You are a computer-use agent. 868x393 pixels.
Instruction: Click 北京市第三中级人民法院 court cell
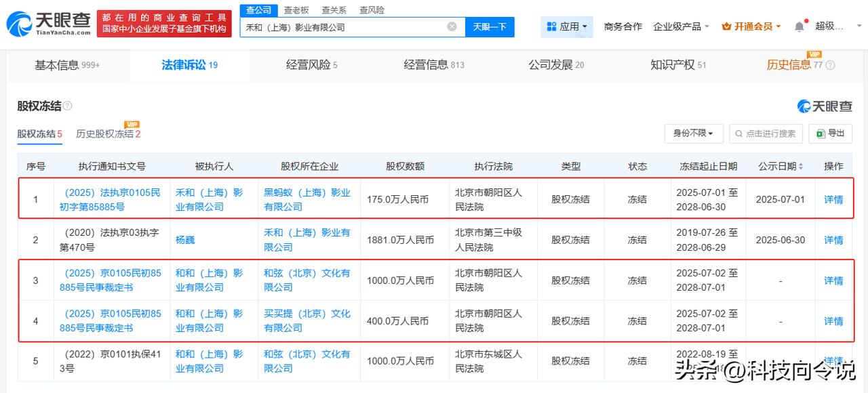coord(488,240)
